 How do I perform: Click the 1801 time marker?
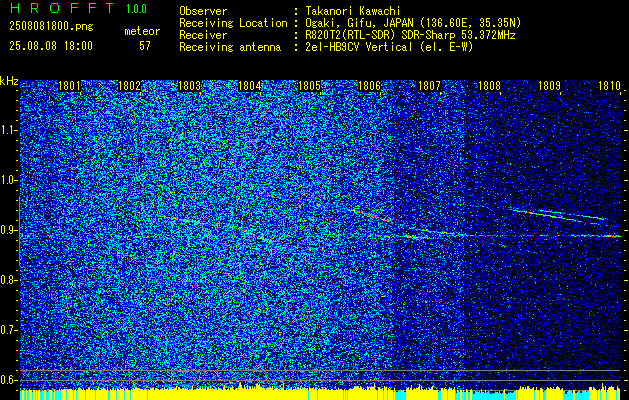(69, 86)
